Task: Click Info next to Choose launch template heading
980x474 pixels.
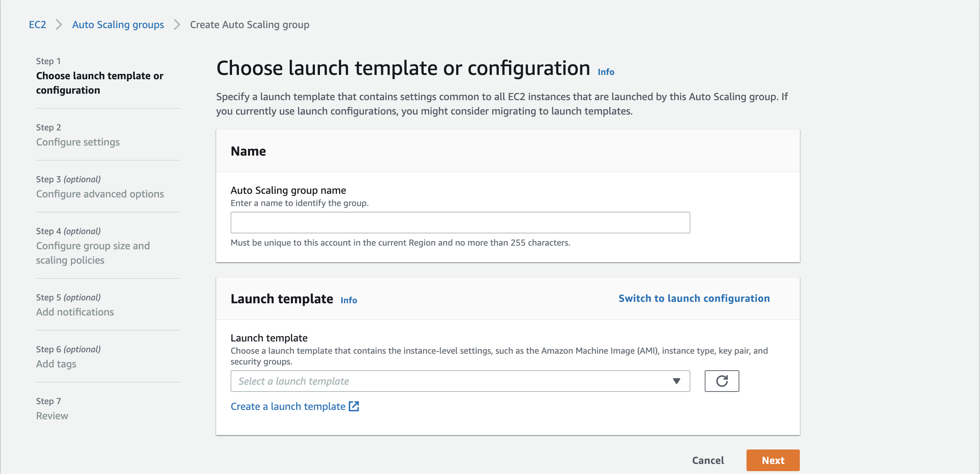Action: pos(606,72)
